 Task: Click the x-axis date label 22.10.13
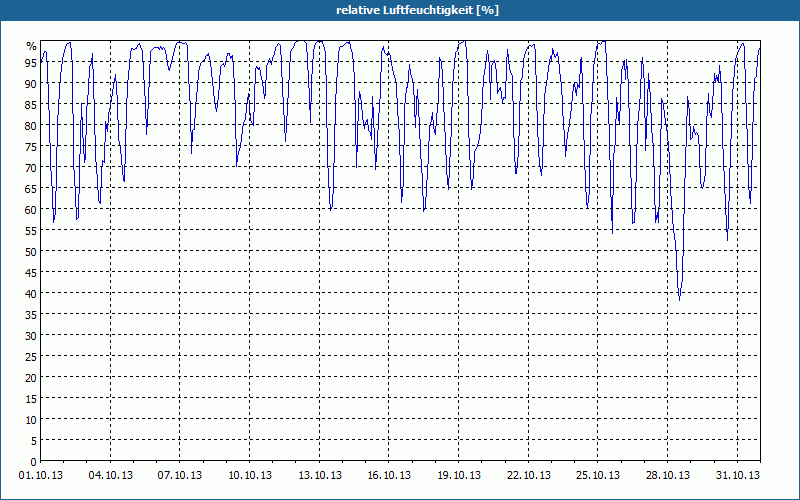point(529,476)
